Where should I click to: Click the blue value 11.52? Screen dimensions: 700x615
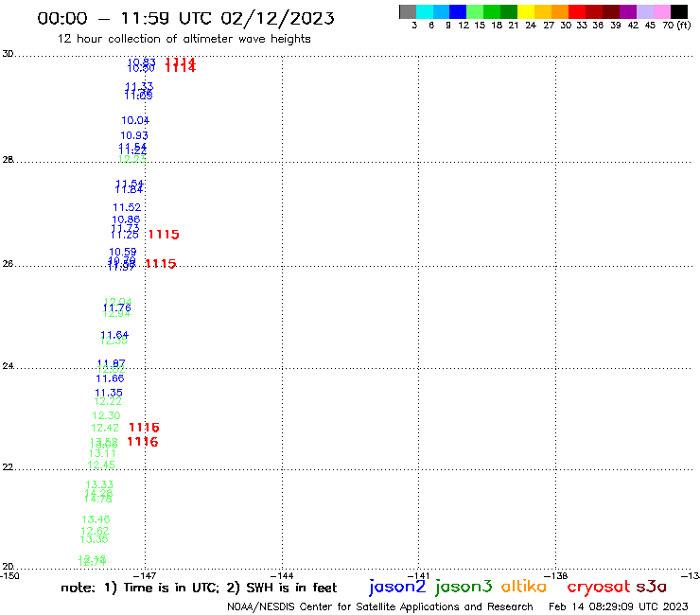tap(127, 207)
